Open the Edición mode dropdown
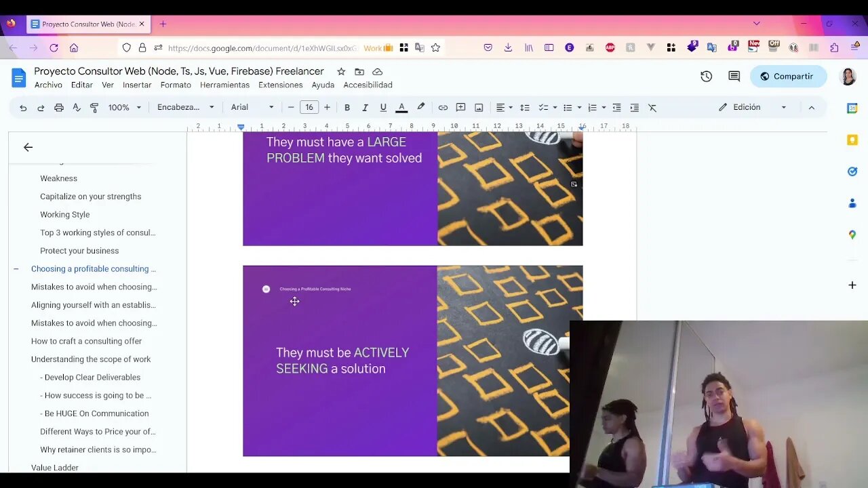 coord(753,107)
